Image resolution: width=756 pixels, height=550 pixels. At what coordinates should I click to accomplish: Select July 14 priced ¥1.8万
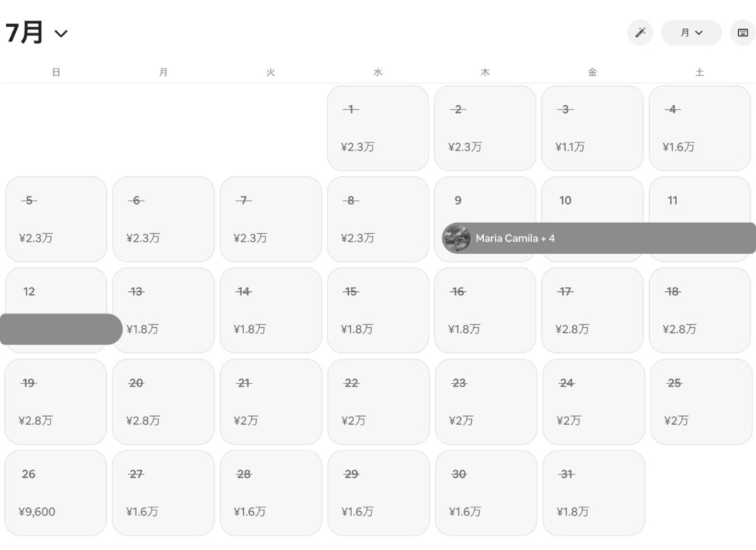pyautogui.click(x=271, y=310)
